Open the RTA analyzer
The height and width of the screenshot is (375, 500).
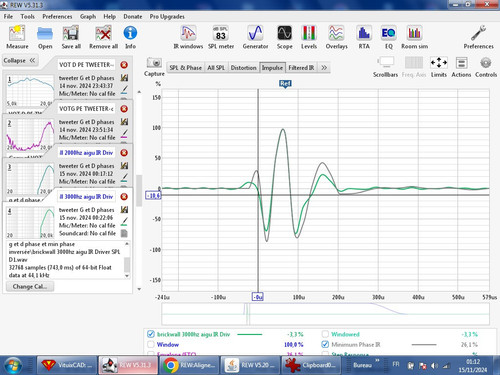coord(364,37)
